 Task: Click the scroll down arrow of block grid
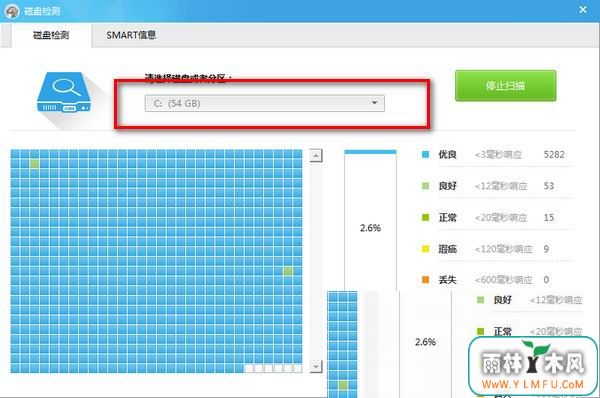click(316, 366)
